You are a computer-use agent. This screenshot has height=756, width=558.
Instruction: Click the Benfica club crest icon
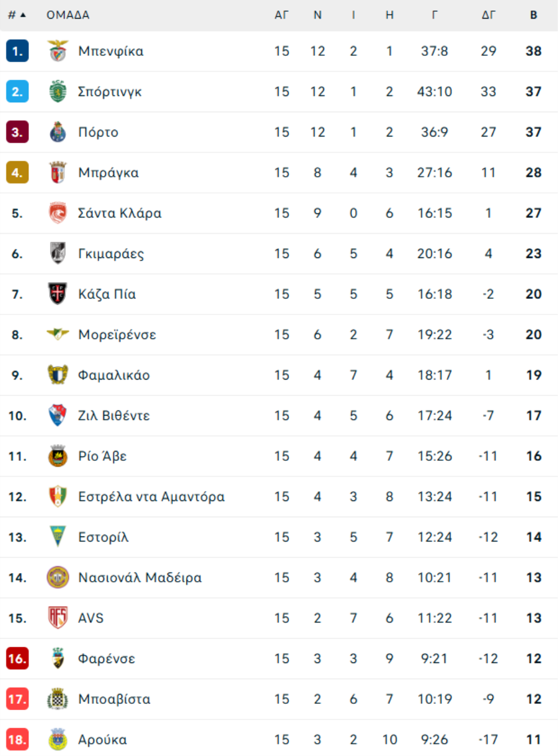point(58,51)
